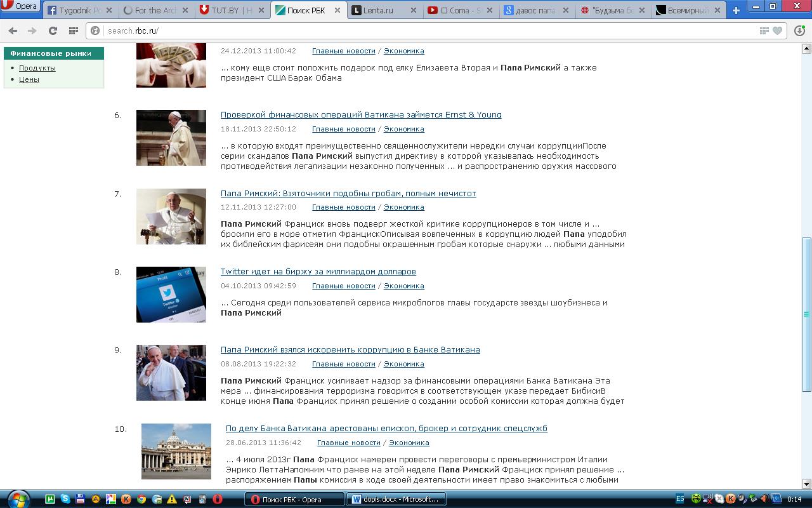This screenshot has width=812, height=508.
Task: Click 'Главные новости' link under the Twitter article
Action: pos(344,286)
